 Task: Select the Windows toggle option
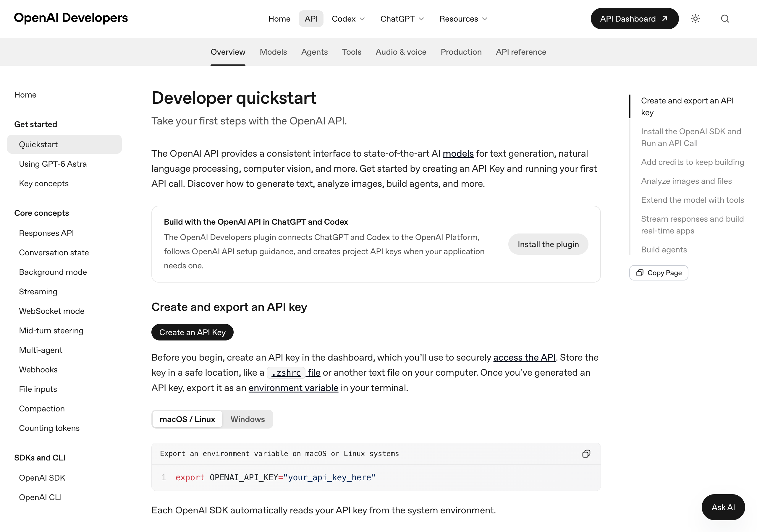(248, 419)
